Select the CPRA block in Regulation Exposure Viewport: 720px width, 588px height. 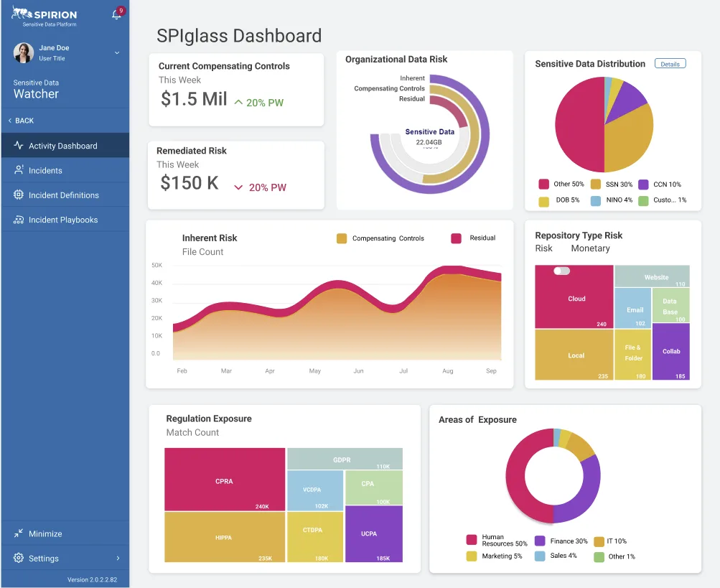[x=225, y=479]
